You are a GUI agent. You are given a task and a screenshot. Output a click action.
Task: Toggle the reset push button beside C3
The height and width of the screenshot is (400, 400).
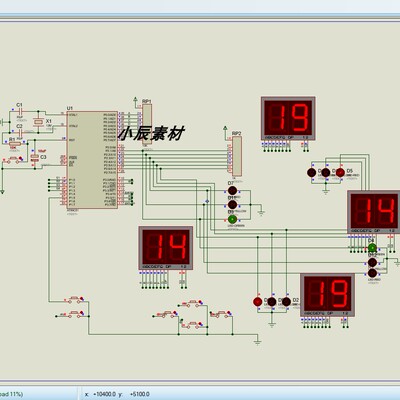[13, 160]
